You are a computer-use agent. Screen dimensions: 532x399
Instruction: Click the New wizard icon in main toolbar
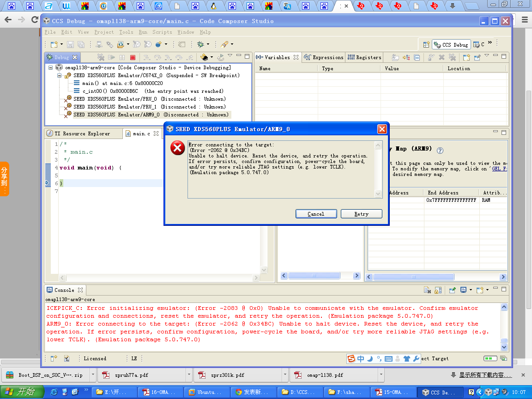[x=54, y=44]
